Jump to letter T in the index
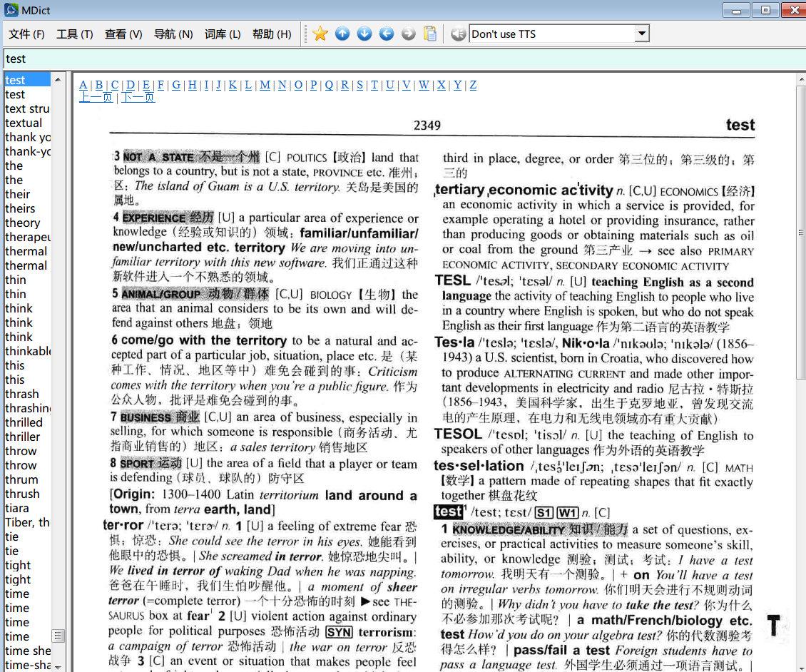Screen dimensions: 806x672 coord(374,85)
